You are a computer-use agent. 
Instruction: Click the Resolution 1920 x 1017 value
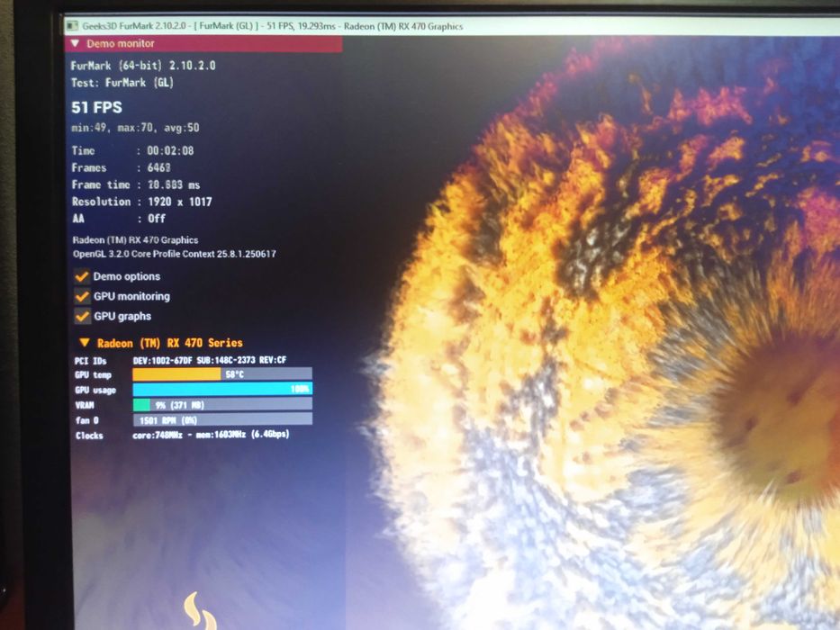(x=179, y=202)
